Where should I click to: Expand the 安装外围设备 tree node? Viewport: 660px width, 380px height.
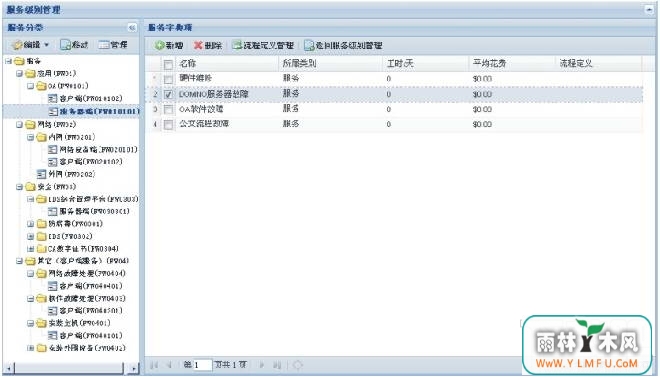[30, 348]
